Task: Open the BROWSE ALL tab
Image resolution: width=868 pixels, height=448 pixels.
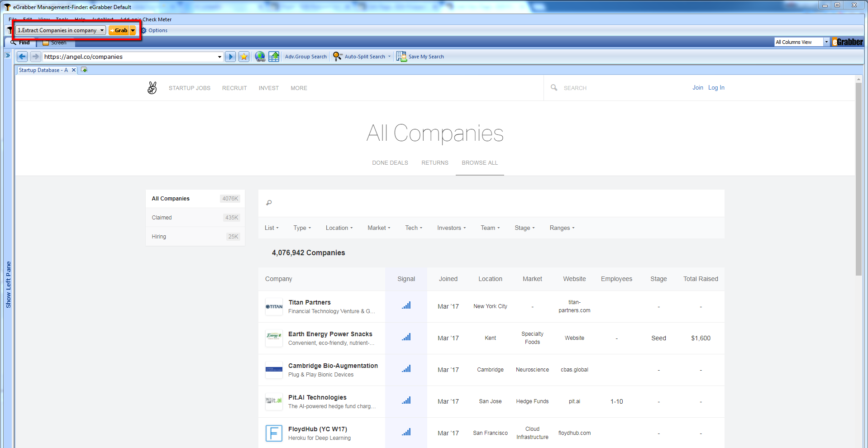Action: click(x=480, y=162)
